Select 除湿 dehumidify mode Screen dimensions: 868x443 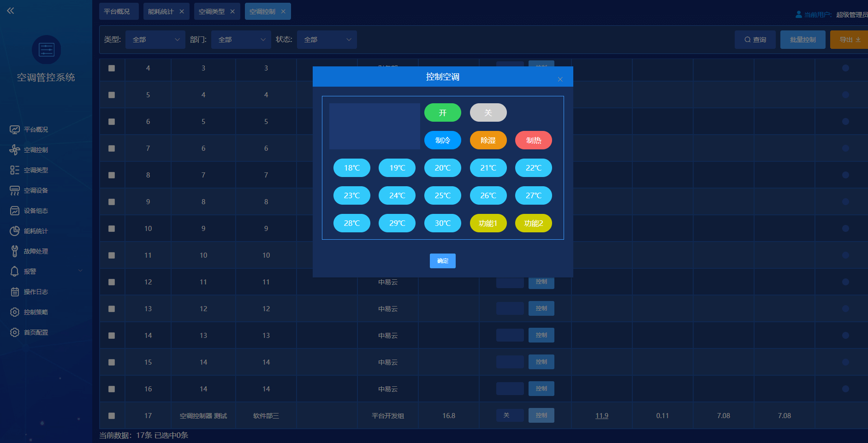[x=488, y=140]
